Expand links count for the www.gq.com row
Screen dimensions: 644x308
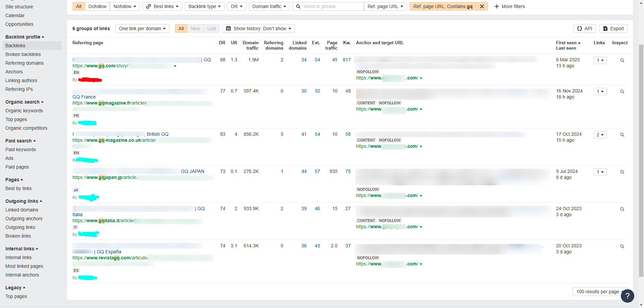tap(600, 60)
